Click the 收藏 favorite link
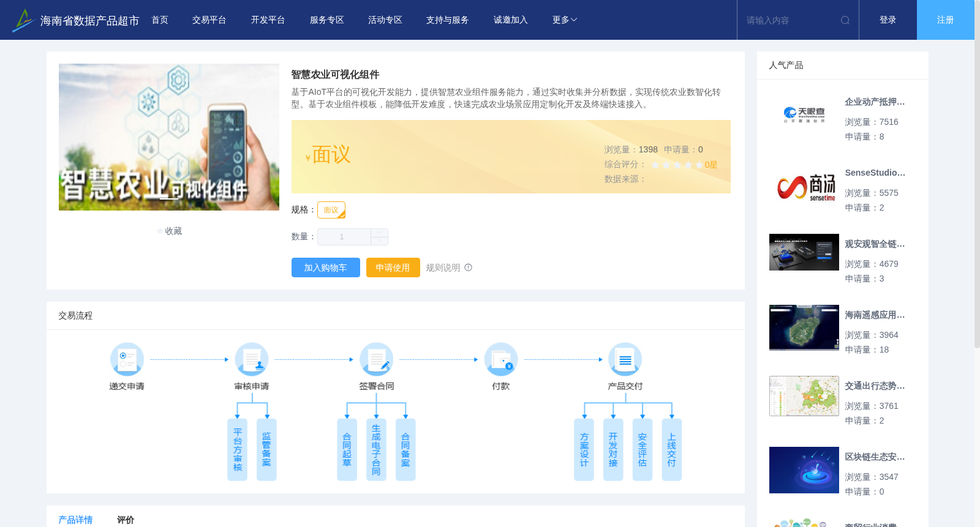 coord(173,231)
